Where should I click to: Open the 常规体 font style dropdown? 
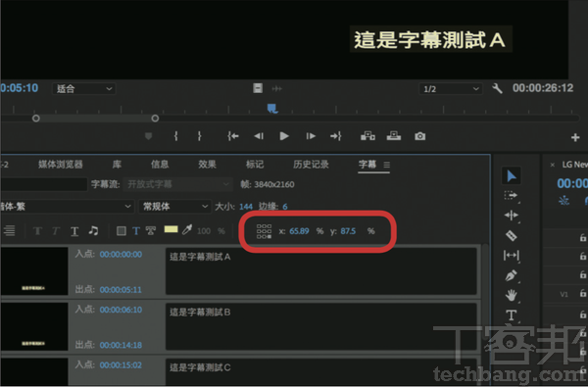coord(174,207)
